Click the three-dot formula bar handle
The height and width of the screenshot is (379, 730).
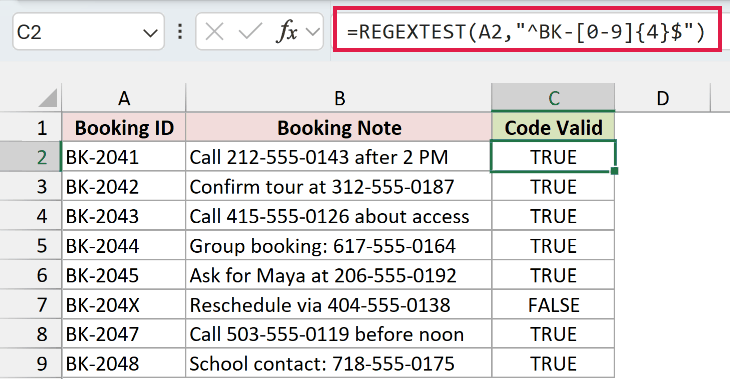coord(180,32)
